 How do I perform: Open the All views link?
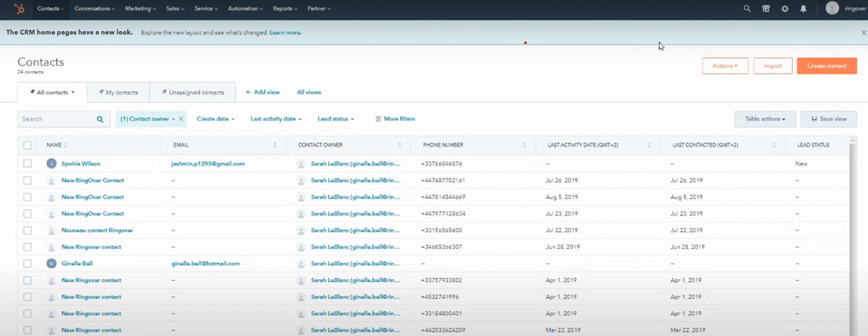(309, 92)
